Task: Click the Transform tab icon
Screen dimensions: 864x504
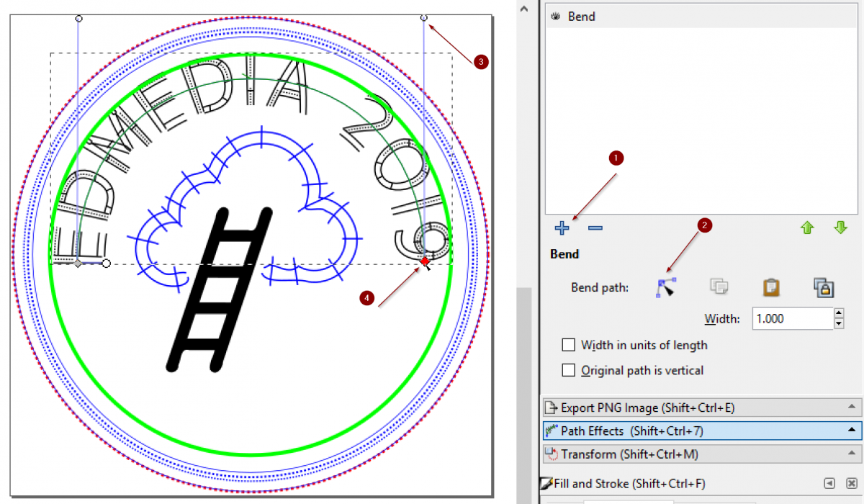Action: click(552, 454)
